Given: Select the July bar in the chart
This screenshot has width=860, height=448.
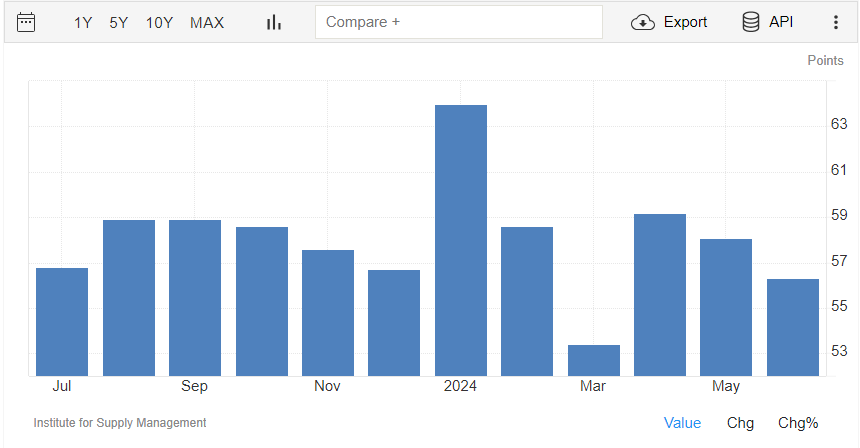Looking at the screenshot, I should (62, 322).
